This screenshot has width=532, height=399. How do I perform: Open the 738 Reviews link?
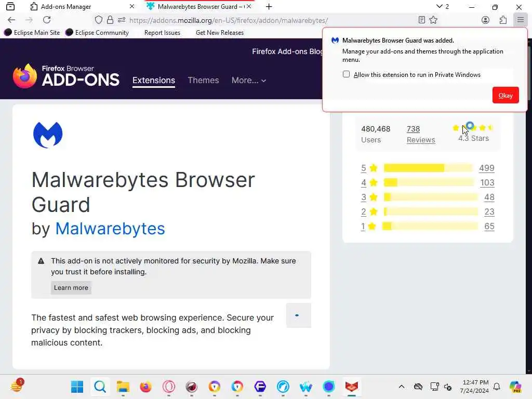[421, 135]
